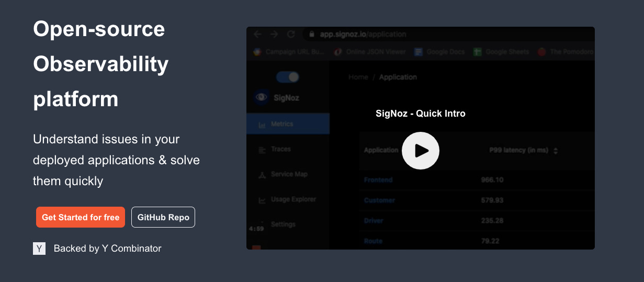This screenshot has height=282, width=644.
Task: Click the 235.28 latency value
Action: [x=492, y=221]
